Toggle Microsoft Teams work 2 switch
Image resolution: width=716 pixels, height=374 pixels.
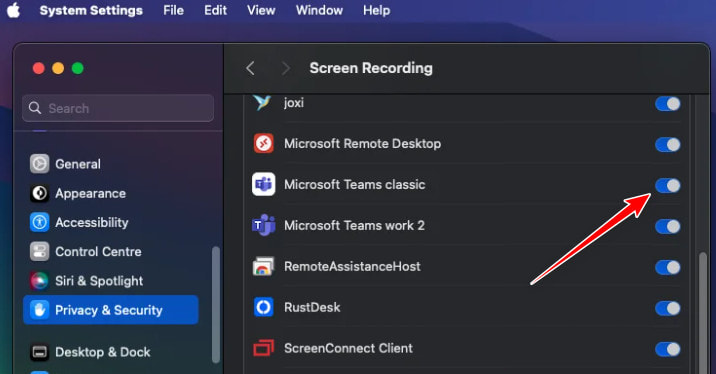point(668,227)
